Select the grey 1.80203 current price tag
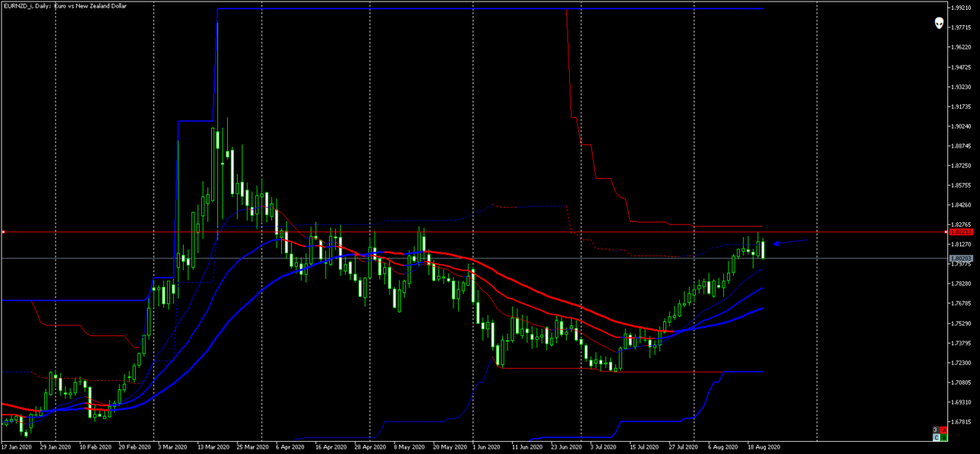This screenshot has height=454, width=980. [x=962, y=259]
